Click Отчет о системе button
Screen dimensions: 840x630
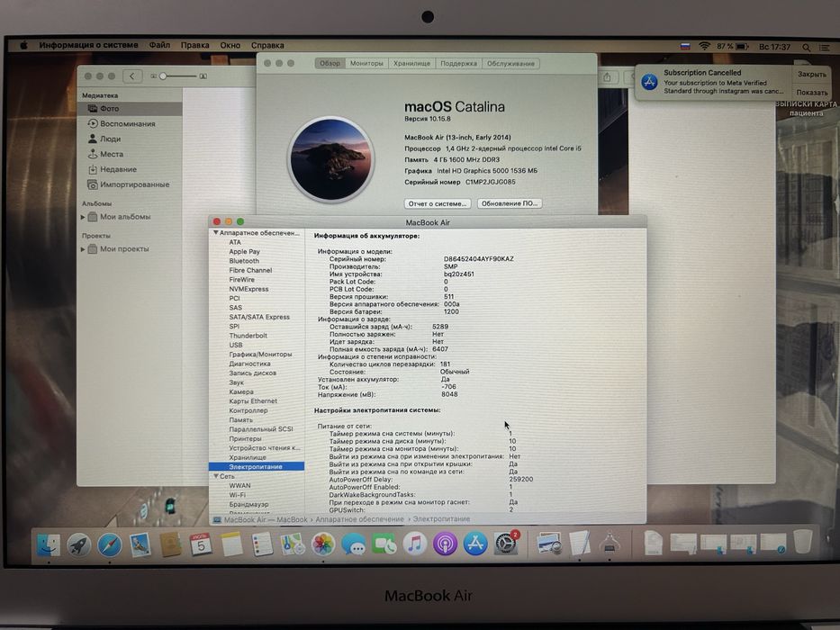(438, 203)
